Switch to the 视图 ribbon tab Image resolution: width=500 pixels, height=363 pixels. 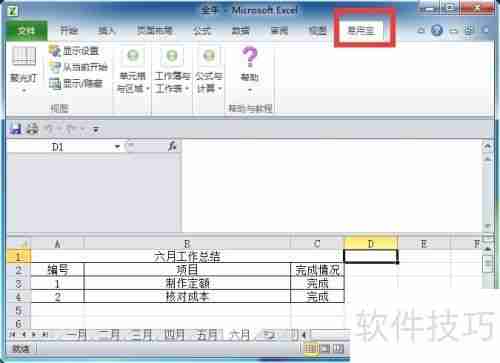(x=317, y=31)
